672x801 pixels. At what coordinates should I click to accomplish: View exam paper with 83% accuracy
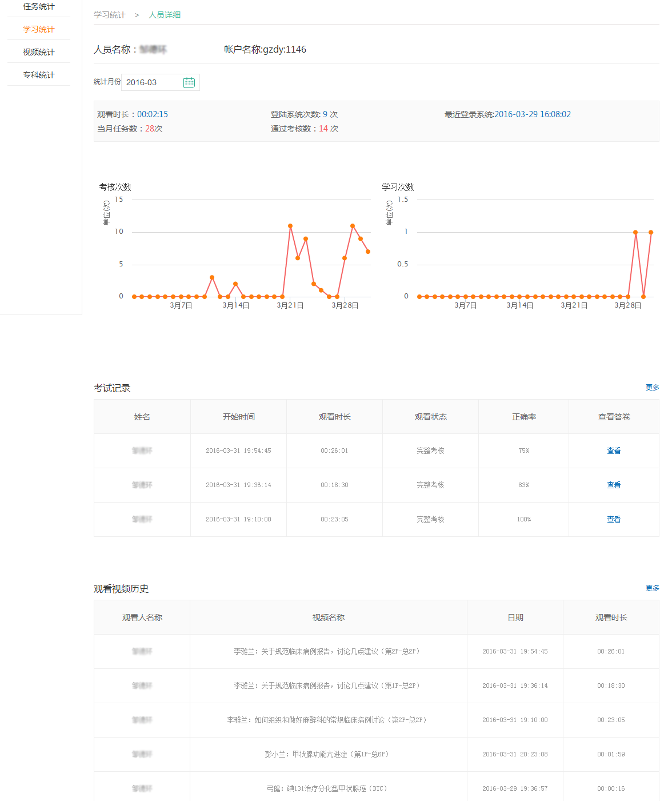pos(614,485)
